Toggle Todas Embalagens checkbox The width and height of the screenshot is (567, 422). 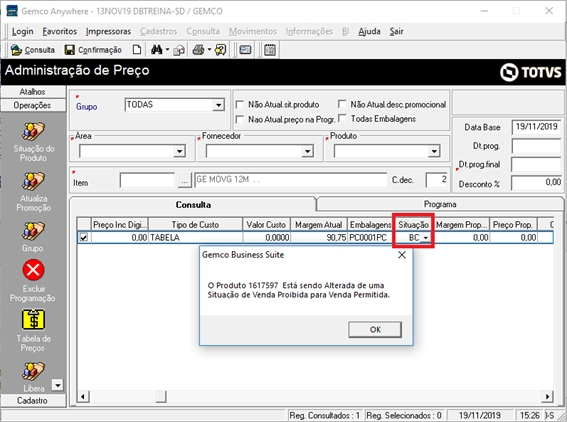[x=342, y=118]
